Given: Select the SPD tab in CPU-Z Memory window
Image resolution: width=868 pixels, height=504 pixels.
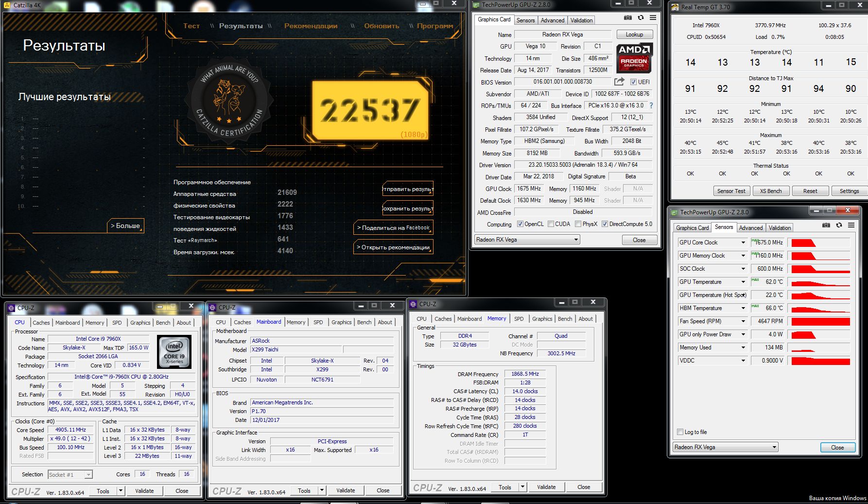Looking at the screenshot, I should (x=519, y=319).
